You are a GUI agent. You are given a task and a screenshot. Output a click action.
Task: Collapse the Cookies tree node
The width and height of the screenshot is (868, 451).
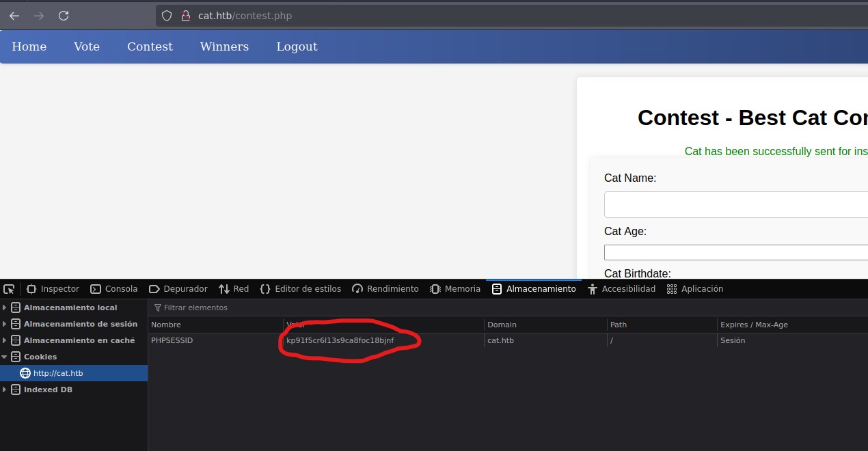(x=5, y=357)
